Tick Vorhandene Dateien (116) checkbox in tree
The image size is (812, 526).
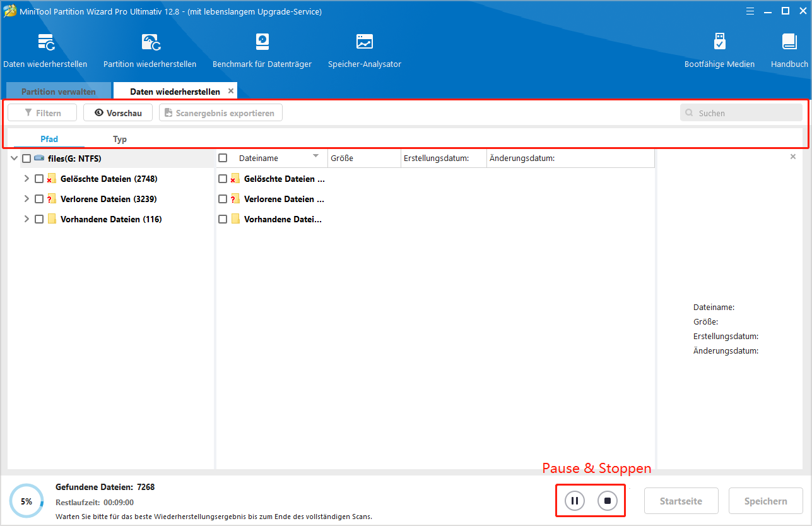pyautogui.click(x=39, y=219)
